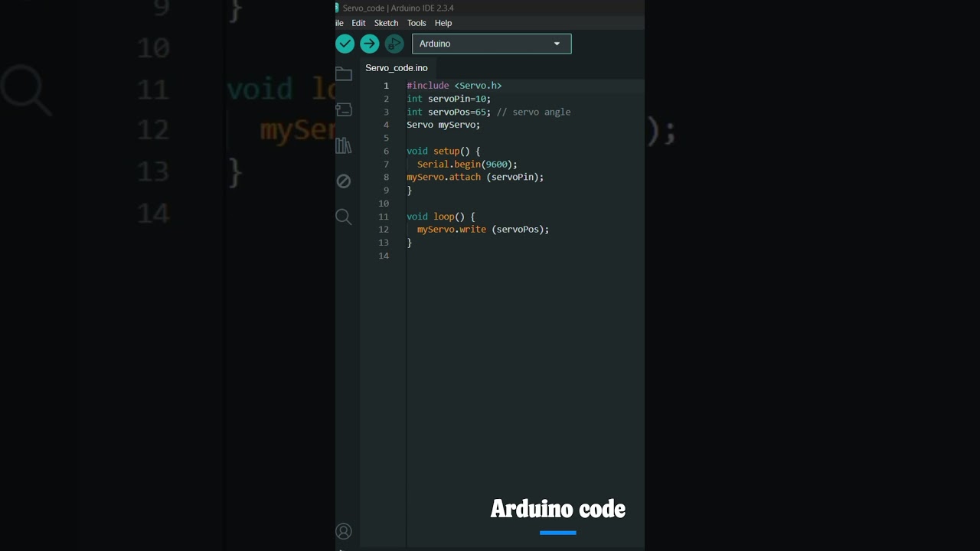
Task: Click the 'myServo.attach (servoPin);' line
Action: (475, 177)
